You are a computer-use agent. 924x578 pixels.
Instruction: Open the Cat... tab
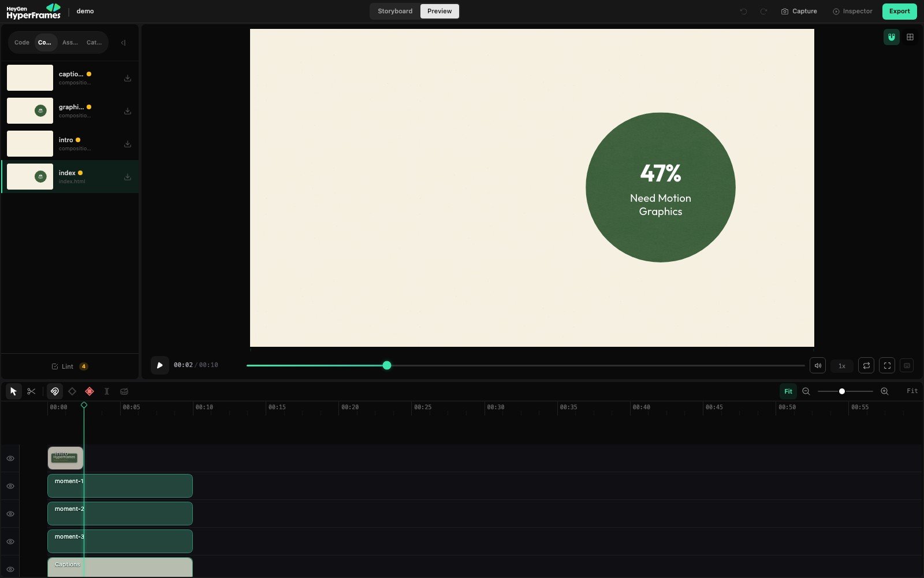[x=94, y=43]
